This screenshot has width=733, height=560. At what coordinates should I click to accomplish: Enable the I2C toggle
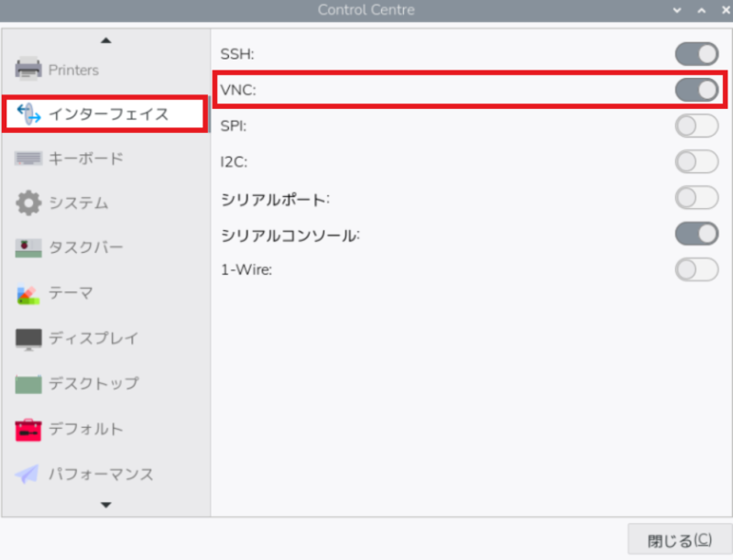[696, 162]
